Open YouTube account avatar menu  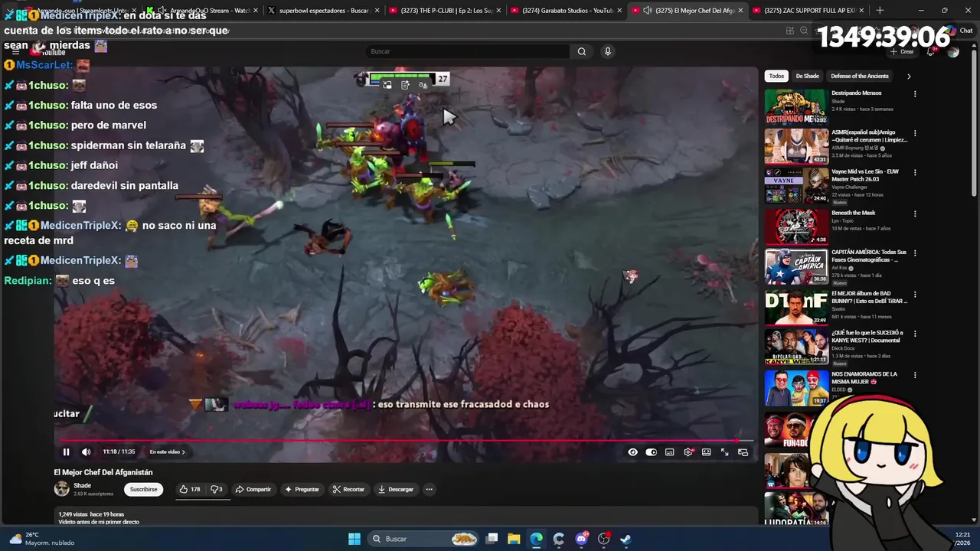click(952, 51)
